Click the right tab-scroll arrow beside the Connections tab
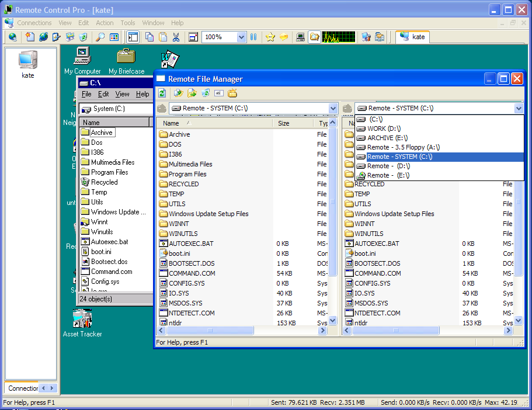 [52, 388]
